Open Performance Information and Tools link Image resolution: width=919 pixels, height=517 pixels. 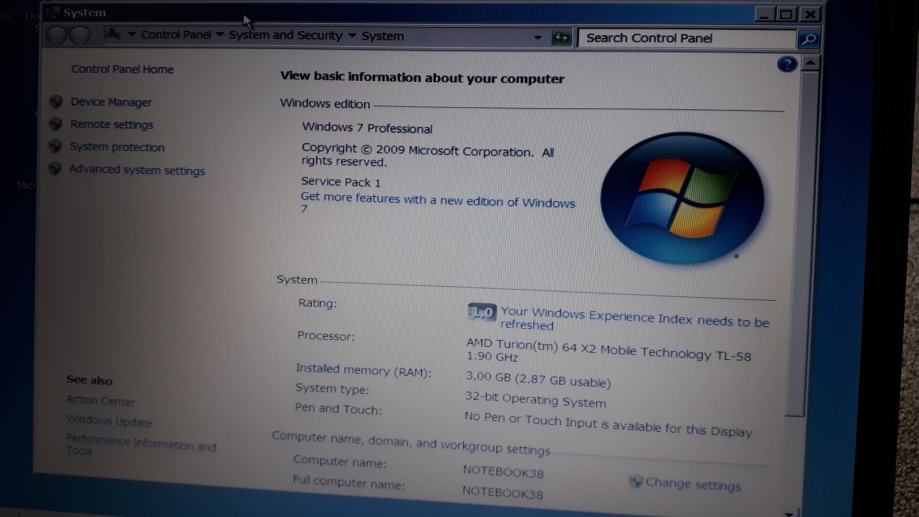tap(141, 445)
